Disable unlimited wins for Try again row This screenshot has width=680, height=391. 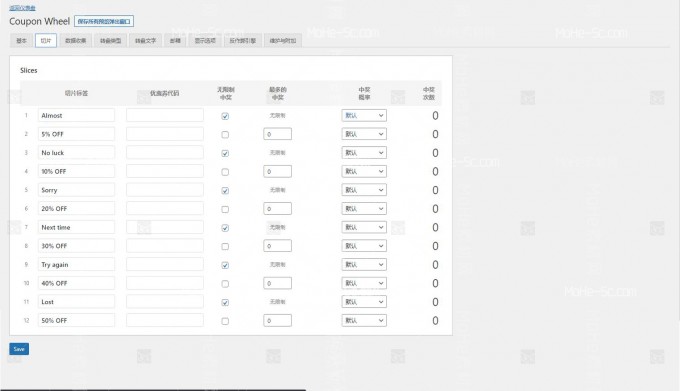225,265
